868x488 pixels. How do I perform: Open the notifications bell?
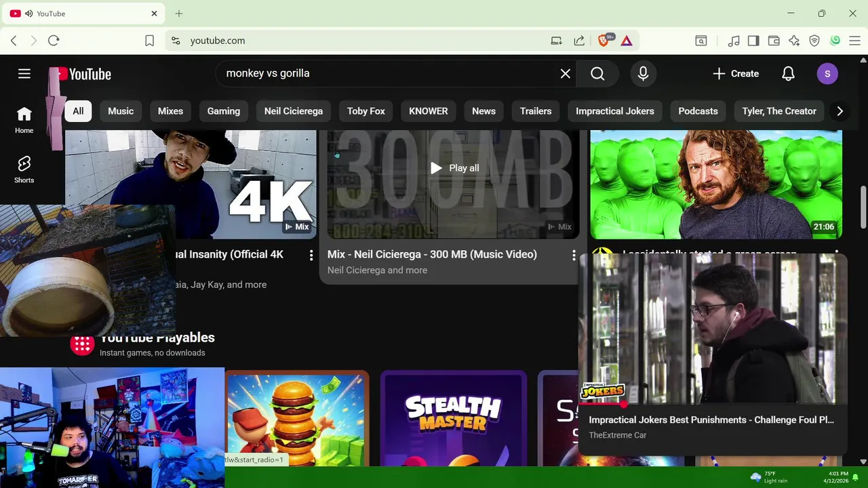click(x=788, y=74)
